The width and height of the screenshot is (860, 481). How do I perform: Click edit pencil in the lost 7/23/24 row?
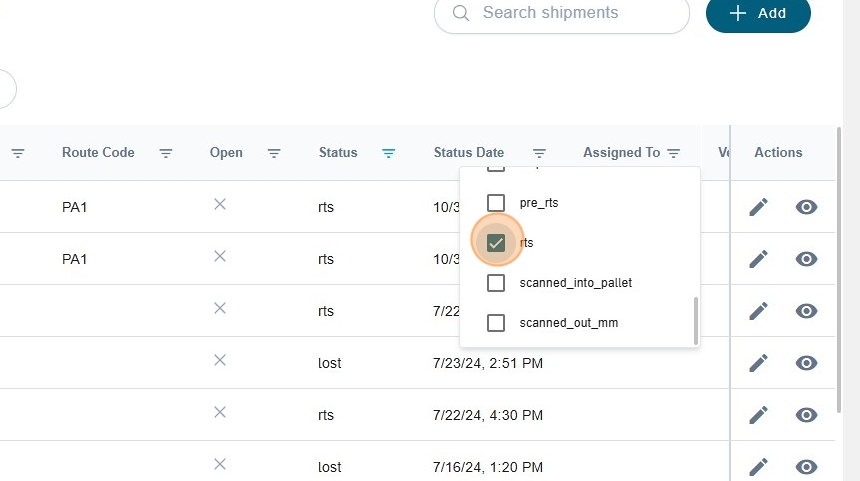759,363
